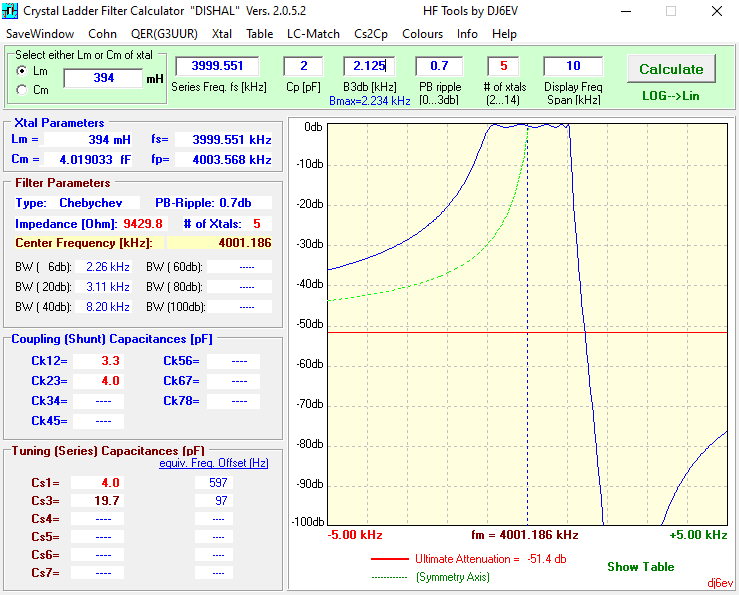Click the -5.00 kHz axis label
Viewport: 739px width, 595px height.
coord(355,535)
